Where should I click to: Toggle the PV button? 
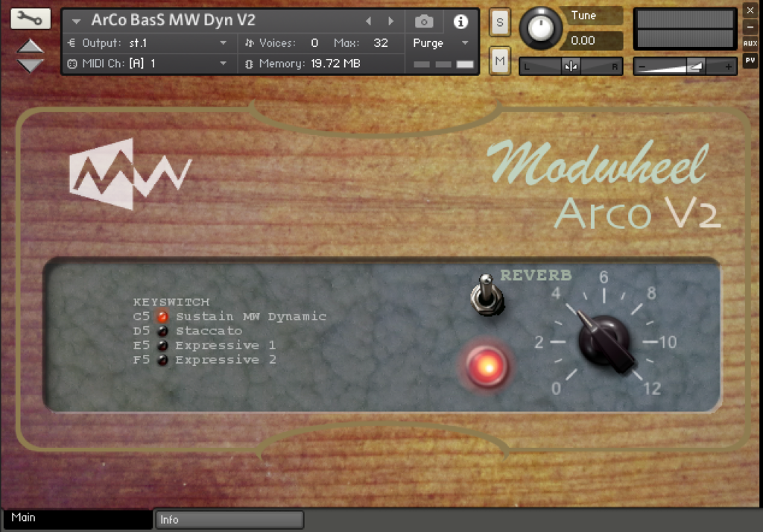(750, 60)
